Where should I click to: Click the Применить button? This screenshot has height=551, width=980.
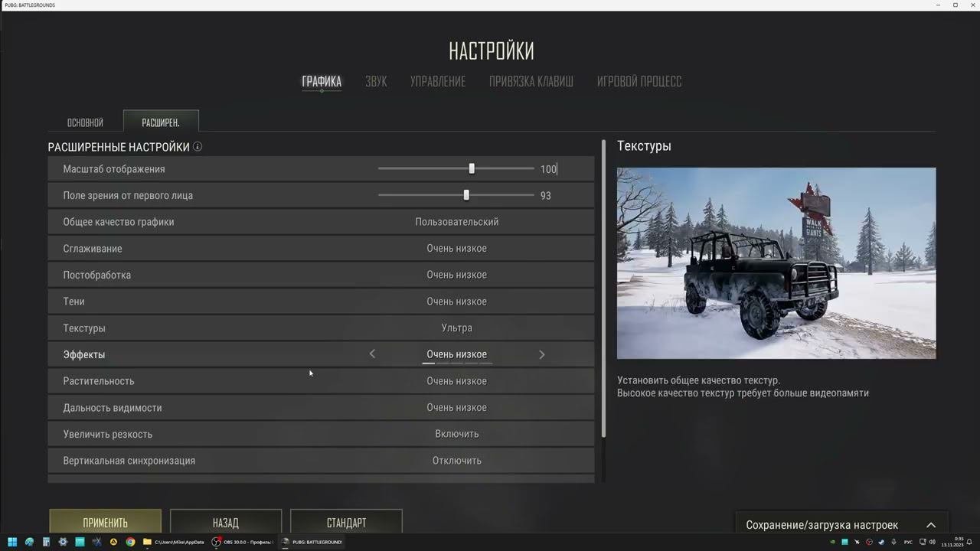106,523
